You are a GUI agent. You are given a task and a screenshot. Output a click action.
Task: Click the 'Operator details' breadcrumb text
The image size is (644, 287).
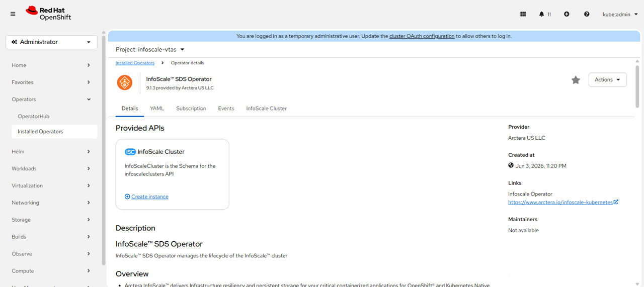187,63
